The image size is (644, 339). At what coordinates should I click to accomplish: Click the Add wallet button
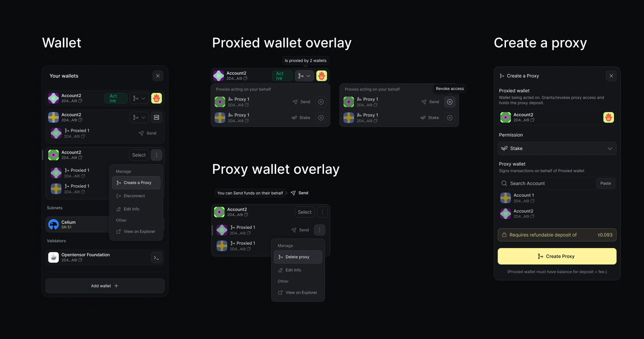[x=105, y=286]
